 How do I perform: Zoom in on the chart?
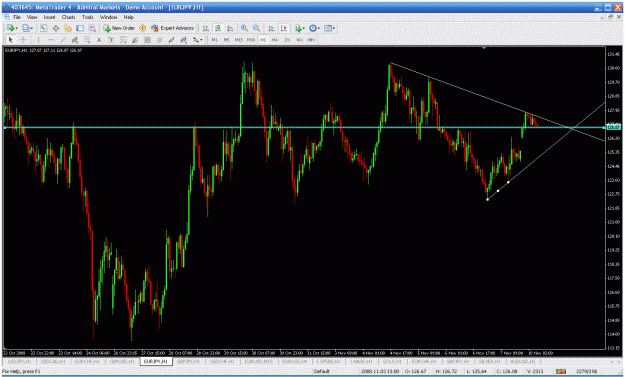pos(244,28)
